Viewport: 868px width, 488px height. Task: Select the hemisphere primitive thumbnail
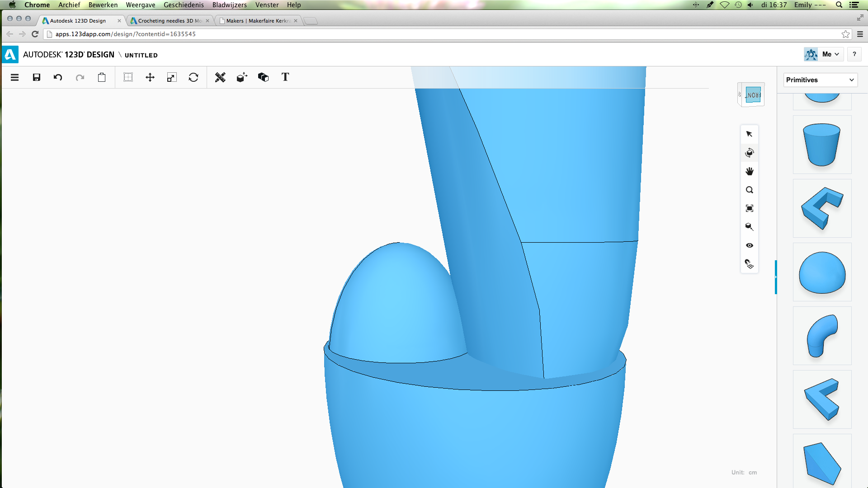(822, 272)
